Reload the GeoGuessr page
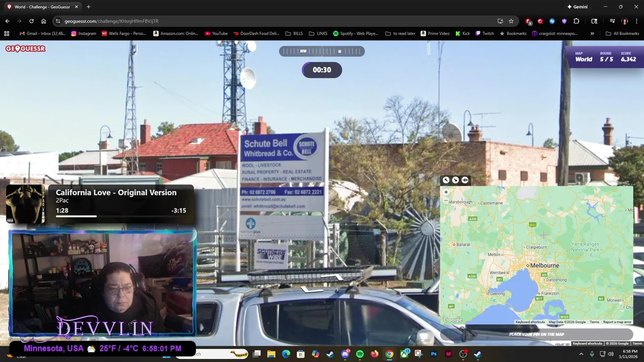 31,21
